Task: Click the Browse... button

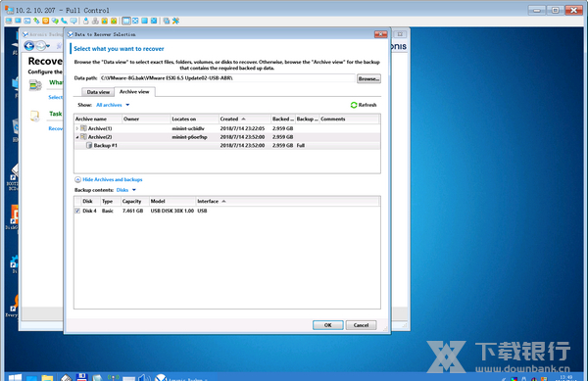Action: click(x=368, y=78)
